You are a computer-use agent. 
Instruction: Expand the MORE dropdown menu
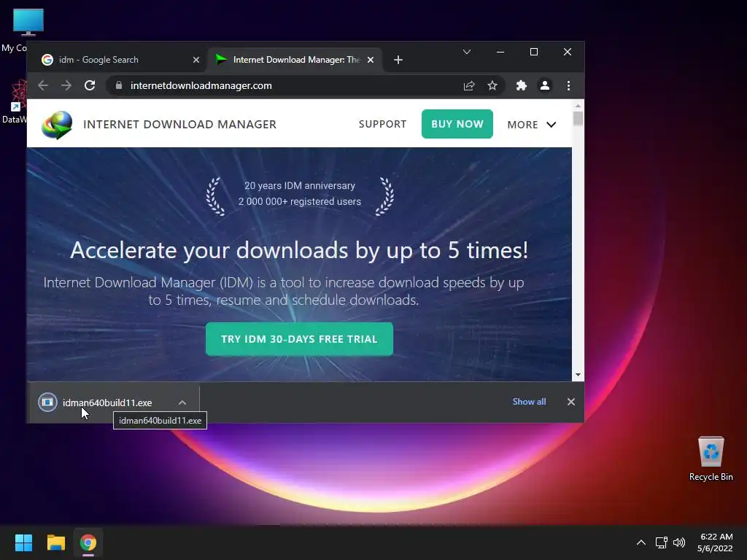click(531, 125)
